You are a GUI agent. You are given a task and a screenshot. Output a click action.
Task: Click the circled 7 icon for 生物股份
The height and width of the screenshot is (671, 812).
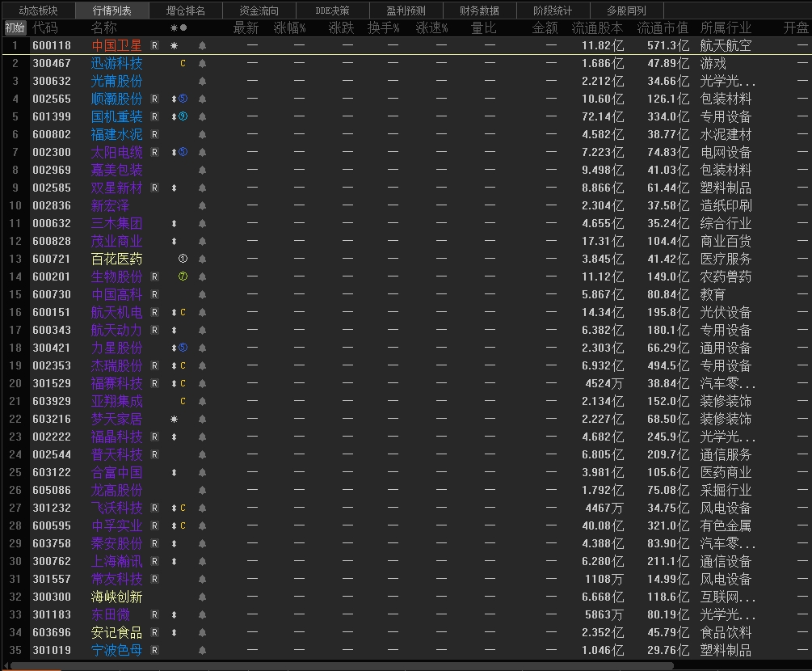pyautogui.click(x=183, y=276)
